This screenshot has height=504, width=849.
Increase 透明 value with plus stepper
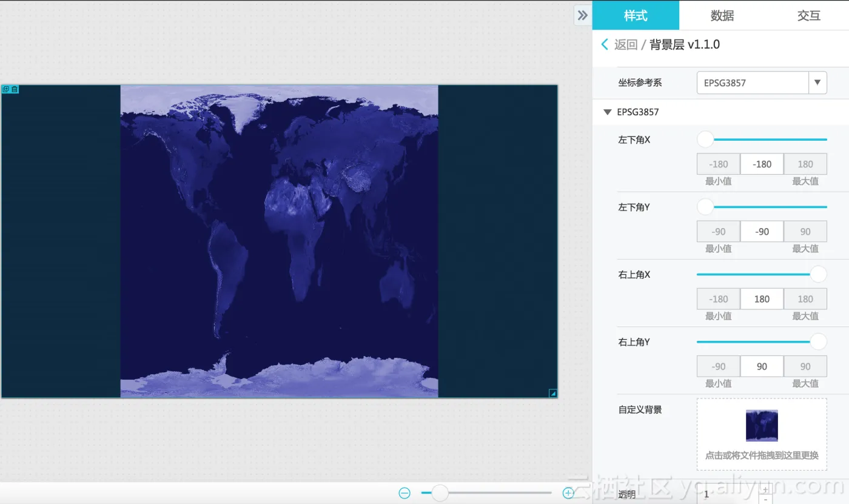[x=765, y=489]
